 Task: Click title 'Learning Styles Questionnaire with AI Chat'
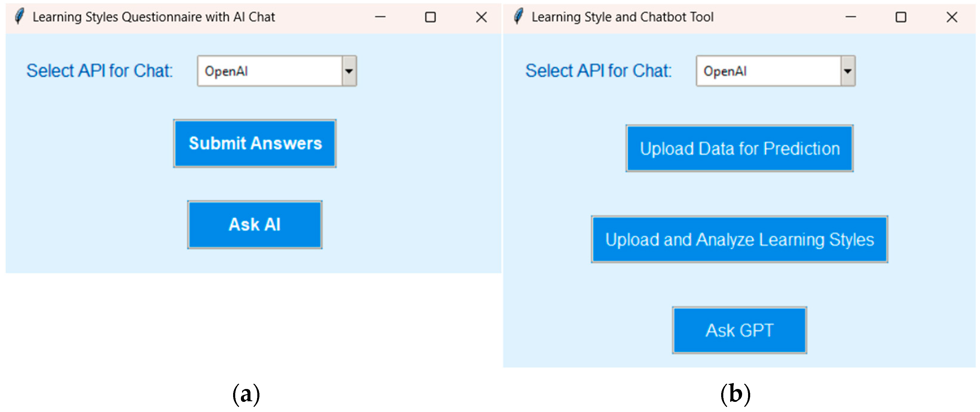(x=154, y=17)
